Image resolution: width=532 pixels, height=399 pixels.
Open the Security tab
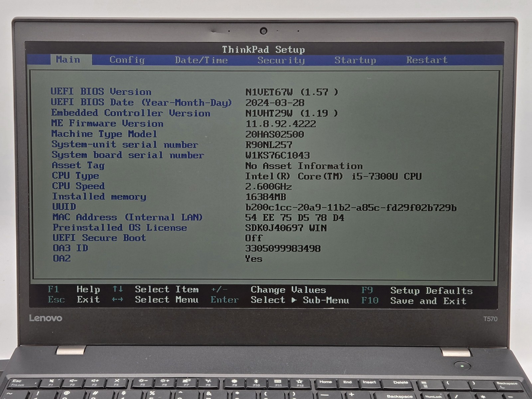281,60
